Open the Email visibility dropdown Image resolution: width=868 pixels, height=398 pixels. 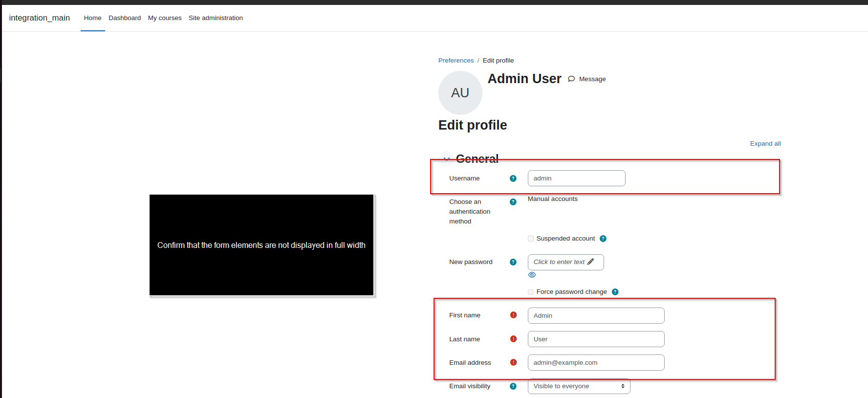coord(579,386)
